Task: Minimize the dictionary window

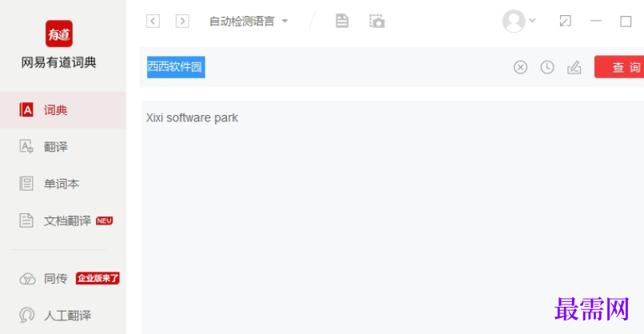Action: click(595, 21)
